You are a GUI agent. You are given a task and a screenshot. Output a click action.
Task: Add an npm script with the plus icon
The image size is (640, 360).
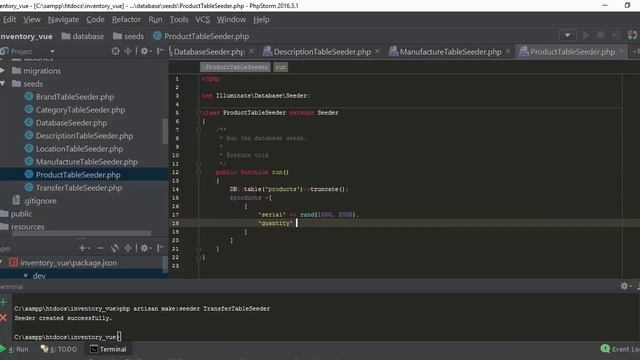point(84,248)
